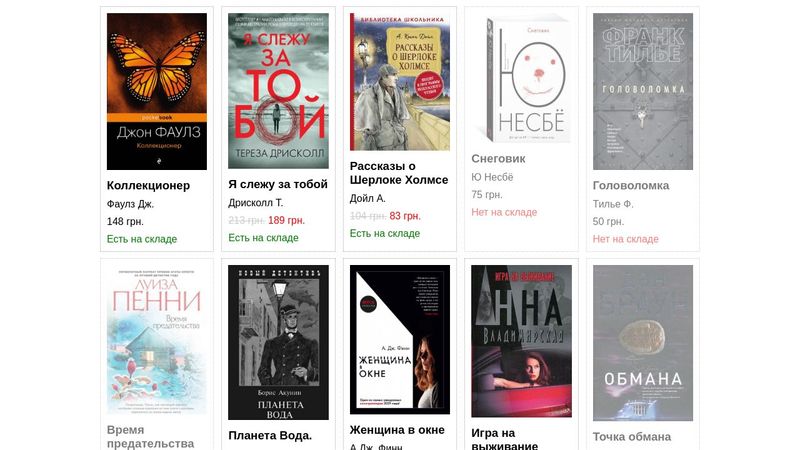Click the Точка обмана book cover

(643, 343)
